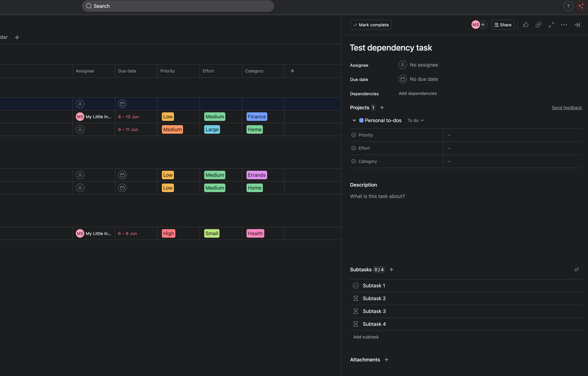Screen dimensions: 588x376
Task: Open Personal to-dos project link
Action: click(383, 121)
